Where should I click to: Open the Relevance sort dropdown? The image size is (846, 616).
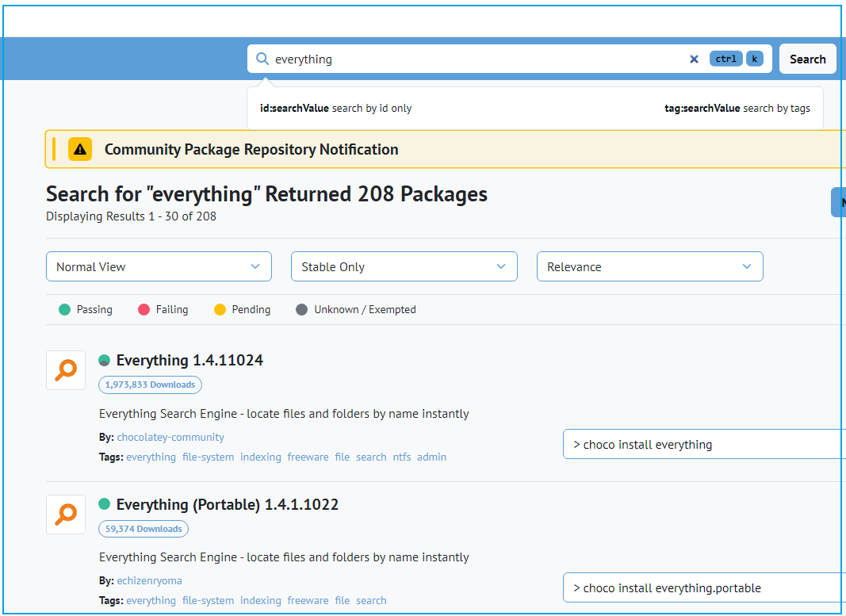point(649,266)
